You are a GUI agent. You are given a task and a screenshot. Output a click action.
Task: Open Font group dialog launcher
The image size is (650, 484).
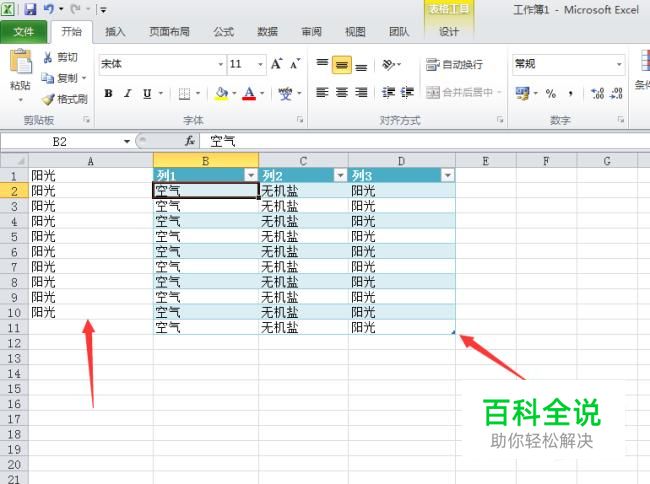click(300, 120)
